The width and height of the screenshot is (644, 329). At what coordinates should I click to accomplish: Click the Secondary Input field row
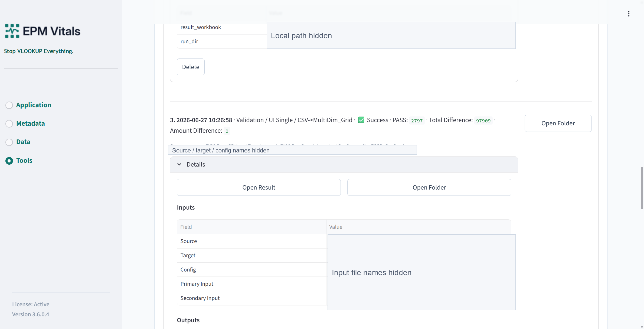click(251, 298)
